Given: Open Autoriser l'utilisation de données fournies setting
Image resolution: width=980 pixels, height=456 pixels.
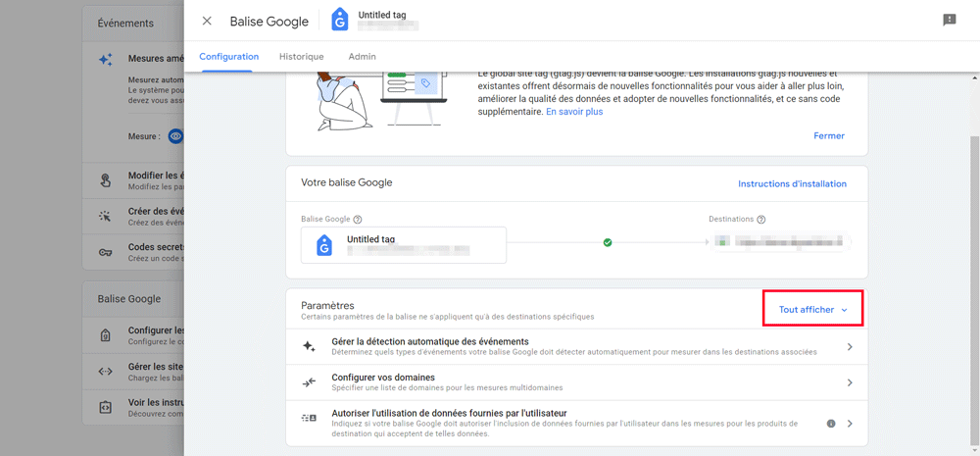Looking at the screenshot, I should tap(576, 424).
